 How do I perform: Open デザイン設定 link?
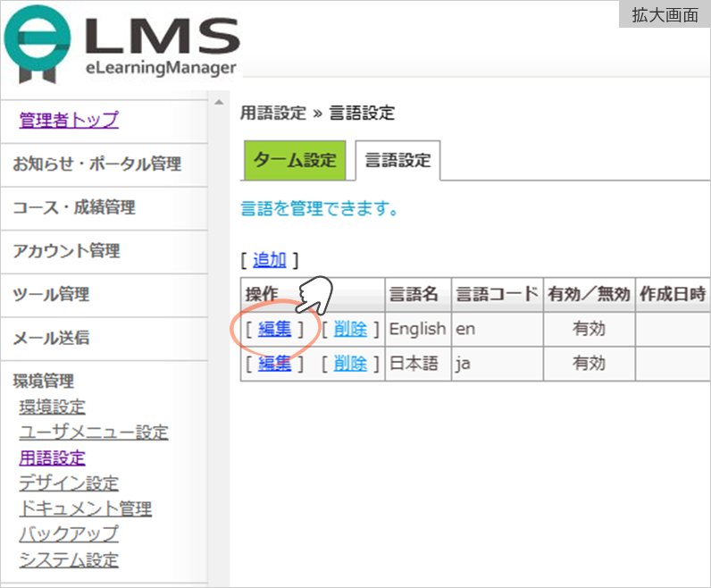(69, 483)
